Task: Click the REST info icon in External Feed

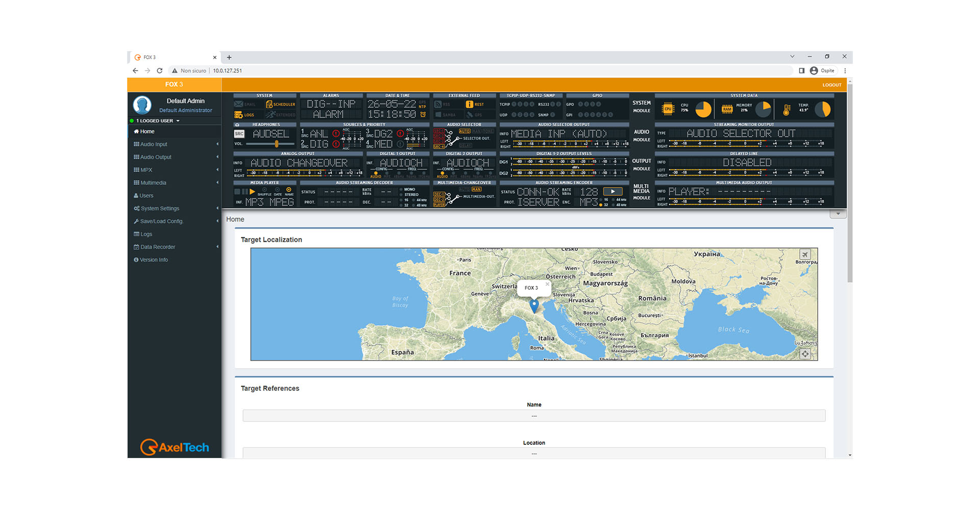Action: [469, 105]
